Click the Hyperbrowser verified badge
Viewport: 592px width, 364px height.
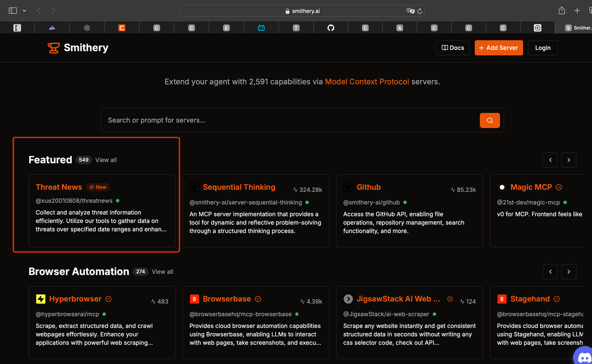[x=109, y=299]
